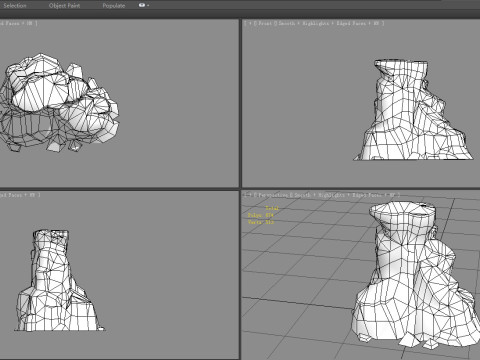Switch to the Populate ribbon tab

114,6
